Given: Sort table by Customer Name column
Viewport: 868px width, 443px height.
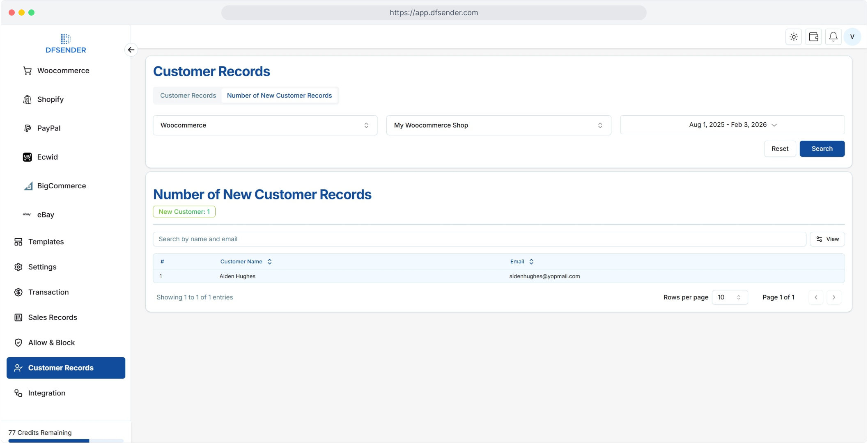Looking at the screenshot, I should click(x=246, y=262).
